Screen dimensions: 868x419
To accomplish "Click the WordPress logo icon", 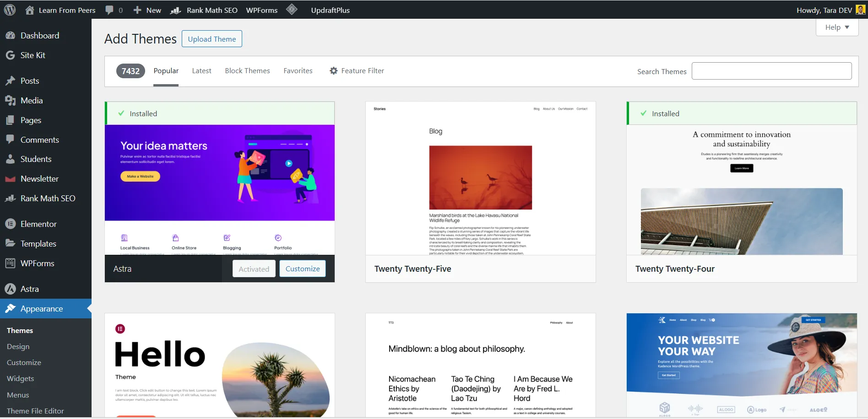I will (x=10, y=10).
